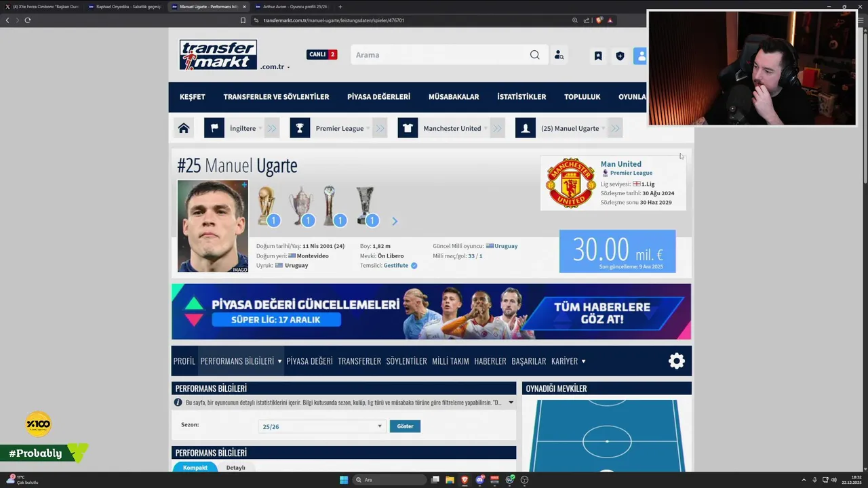Click the Windows Start button

pyautogui.click(x=344, y=480)
